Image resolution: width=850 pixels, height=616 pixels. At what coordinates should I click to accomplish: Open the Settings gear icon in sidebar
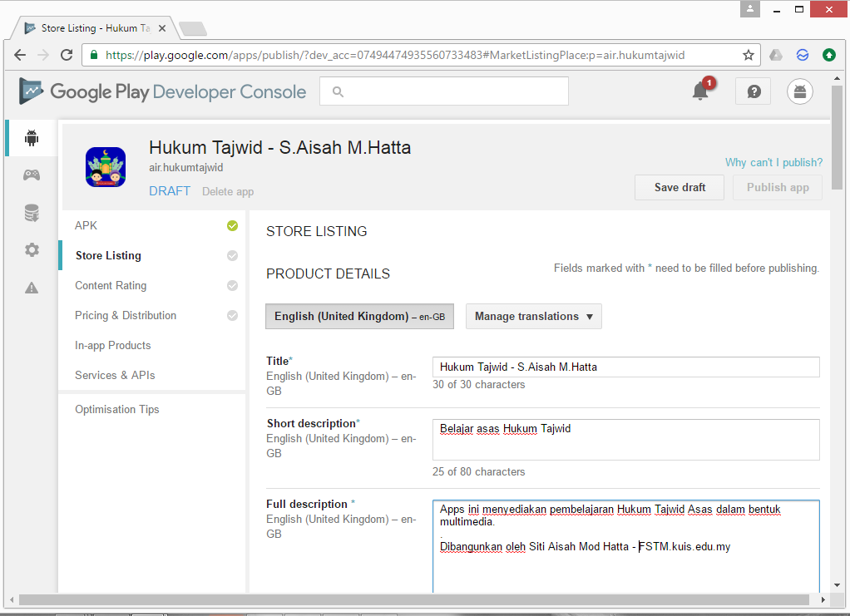coord(32,249)
